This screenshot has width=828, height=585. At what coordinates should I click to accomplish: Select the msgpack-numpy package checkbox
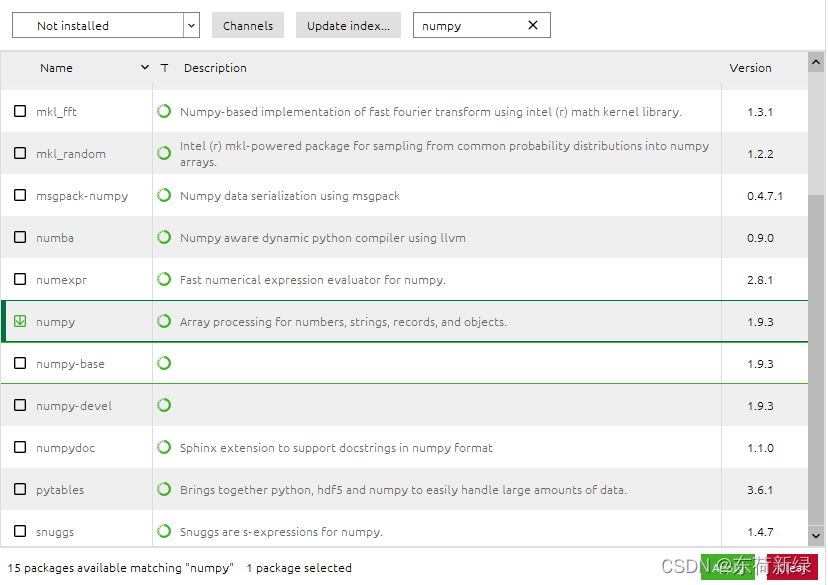(x=20, y=195)
